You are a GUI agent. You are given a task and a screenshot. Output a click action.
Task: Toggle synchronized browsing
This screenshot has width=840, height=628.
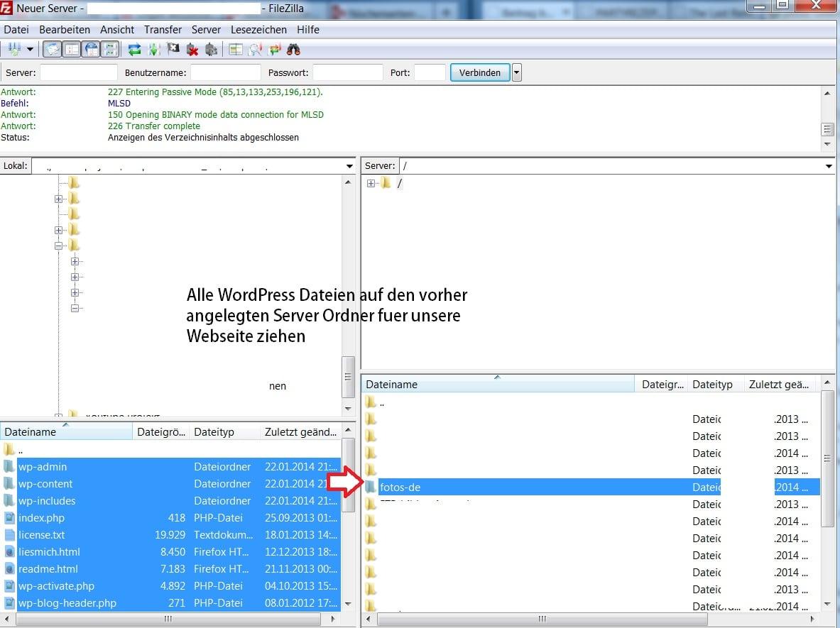click(274, 50)
